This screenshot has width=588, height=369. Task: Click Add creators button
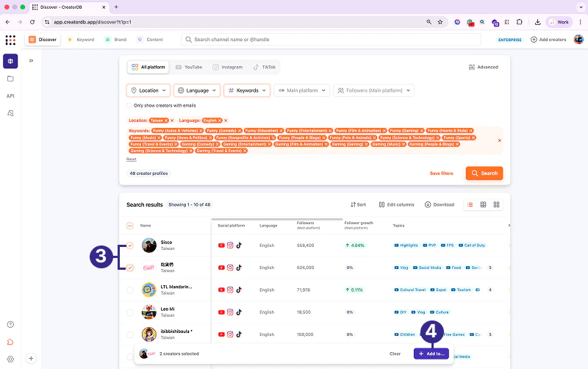click(x=548, y=40)
